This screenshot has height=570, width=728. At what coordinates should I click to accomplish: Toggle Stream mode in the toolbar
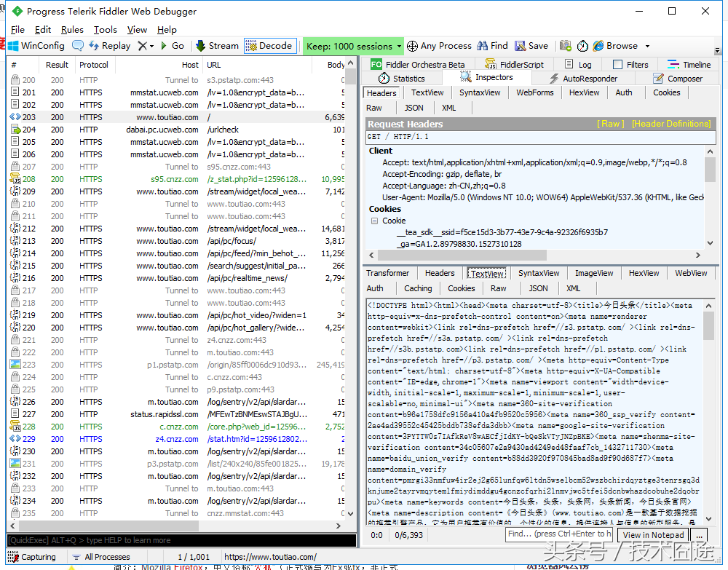217,45
